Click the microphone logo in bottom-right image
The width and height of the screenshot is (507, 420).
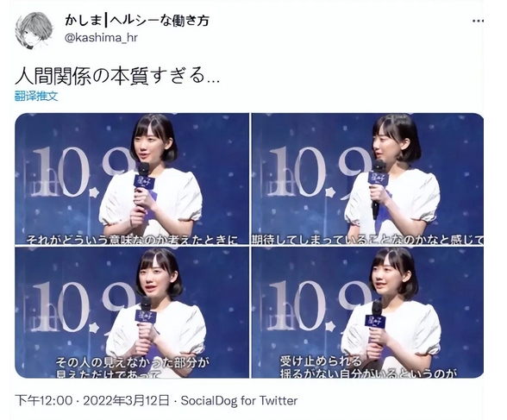pos(376,321)
